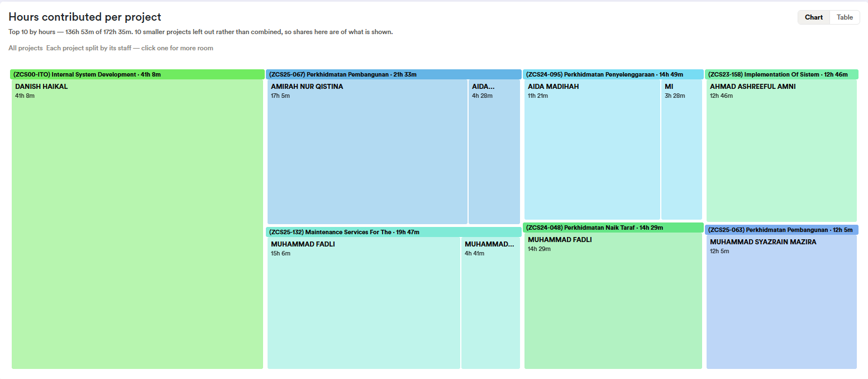Select the AHMAD ASHREEFUL AMNI tile

(x=781, y=151)
